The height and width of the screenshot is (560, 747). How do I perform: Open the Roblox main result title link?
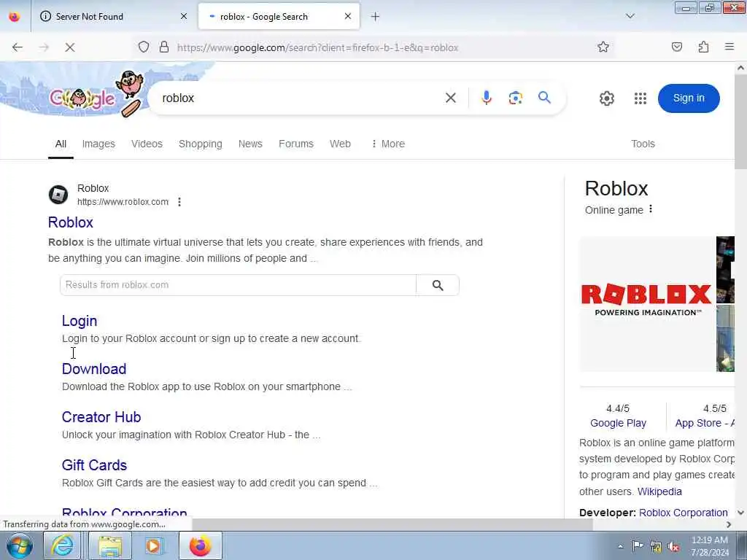tap(71, 222)
